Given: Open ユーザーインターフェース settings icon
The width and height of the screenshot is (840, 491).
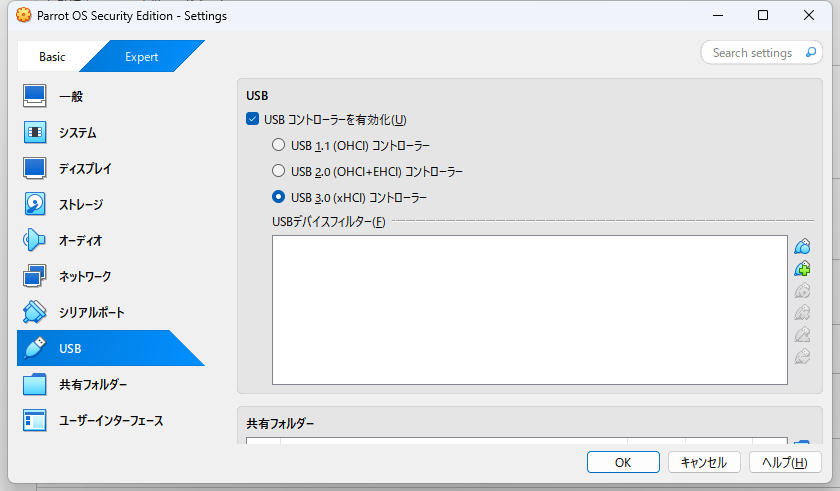Looking at the screenshot, I should coord(34,420).
